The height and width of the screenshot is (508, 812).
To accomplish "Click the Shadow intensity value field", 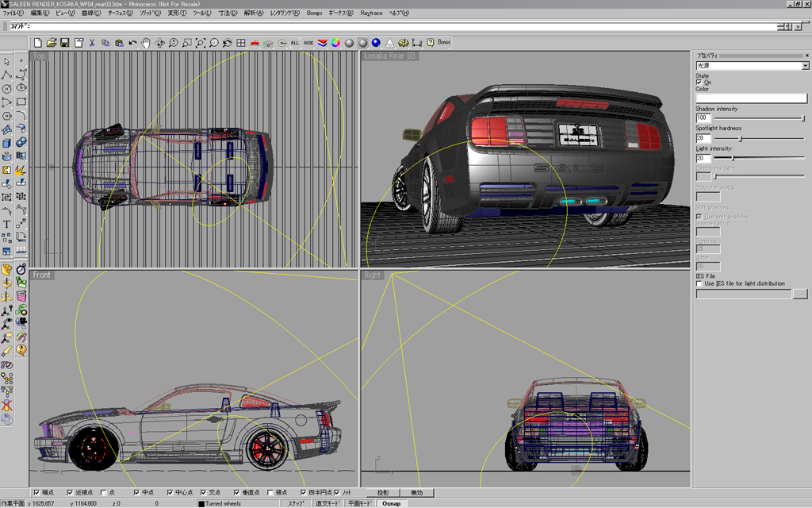I will [703, 118].
